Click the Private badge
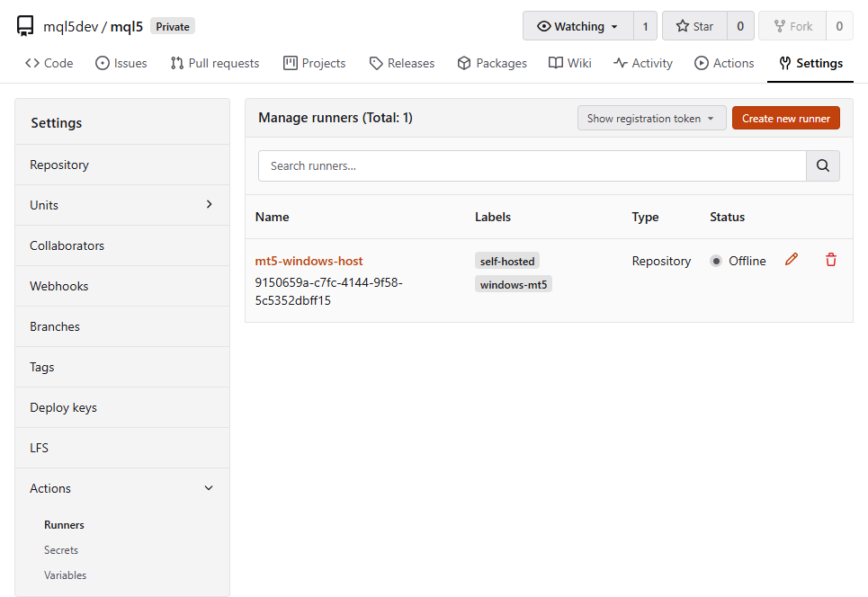The width and height of the screenshot is (868, 597). coord(172,27)
